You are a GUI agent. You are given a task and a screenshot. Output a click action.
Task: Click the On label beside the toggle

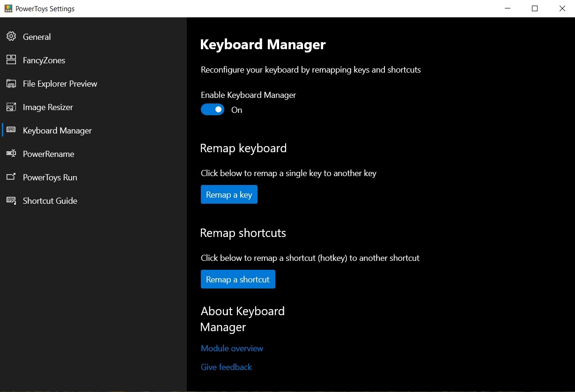click(236, 110)
